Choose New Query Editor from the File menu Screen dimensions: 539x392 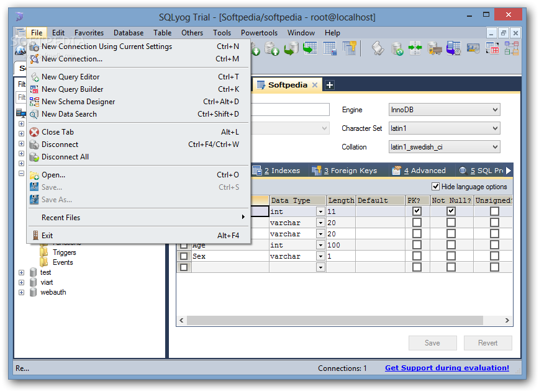pyautogui.click(x=138, y=77)
